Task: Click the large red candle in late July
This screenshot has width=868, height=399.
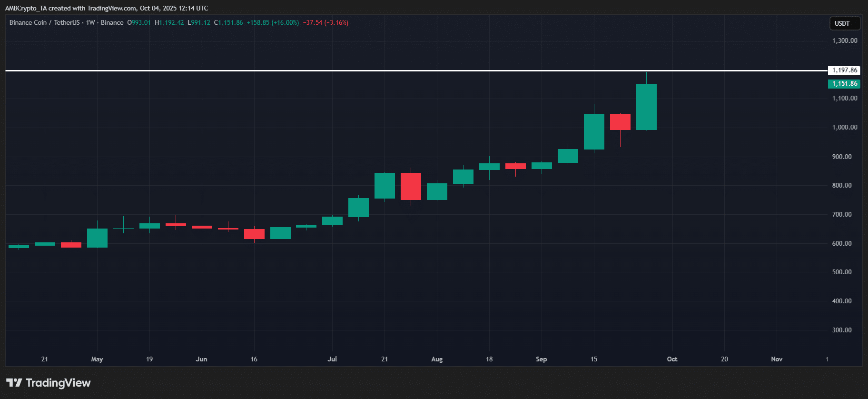Action: pyautogui.click(x=411, y=186)
